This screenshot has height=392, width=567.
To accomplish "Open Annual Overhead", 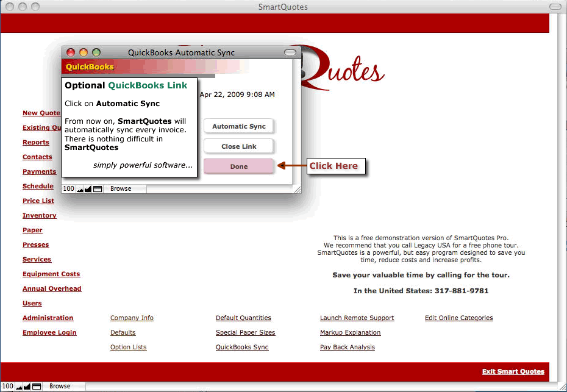I will point(52,288).
